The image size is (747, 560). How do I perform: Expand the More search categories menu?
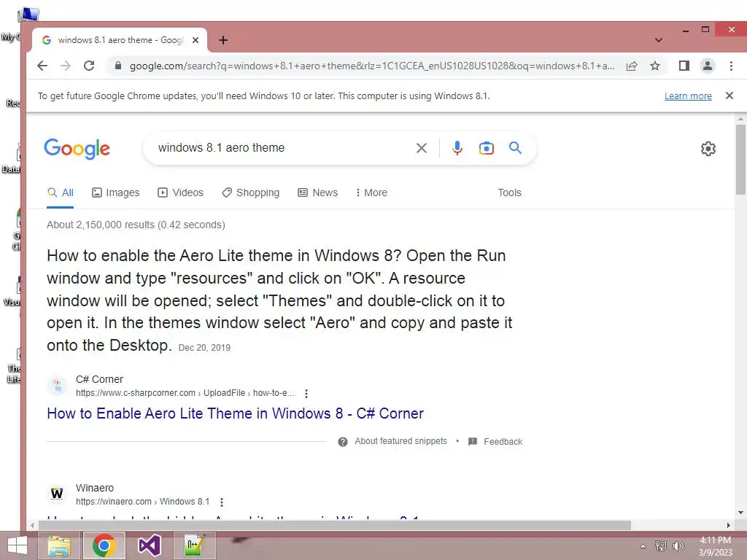coord(371,192)
